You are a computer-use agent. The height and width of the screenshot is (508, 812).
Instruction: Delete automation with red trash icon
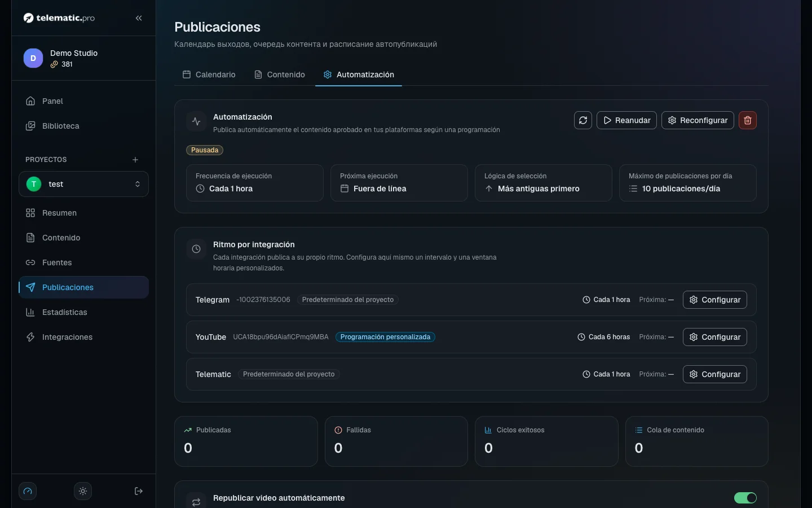tap(748, 120)
